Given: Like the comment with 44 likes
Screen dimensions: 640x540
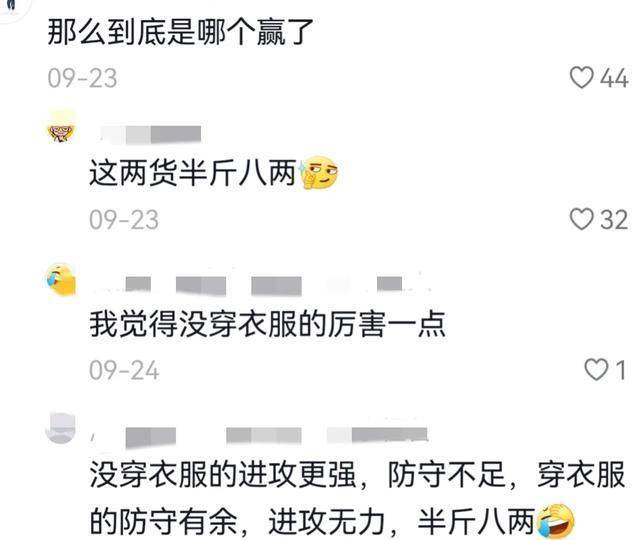Looking at the screenshot, I should [x=581, y=78].
